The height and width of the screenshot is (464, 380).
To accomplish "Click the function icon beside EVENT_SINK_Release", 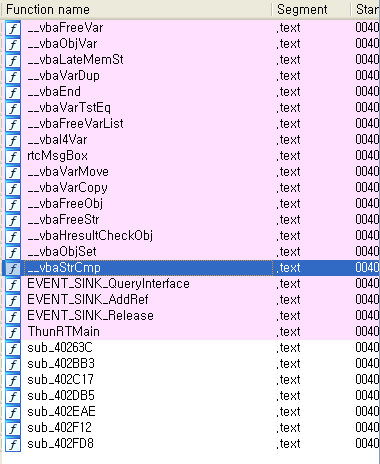I will click(13, 316).
